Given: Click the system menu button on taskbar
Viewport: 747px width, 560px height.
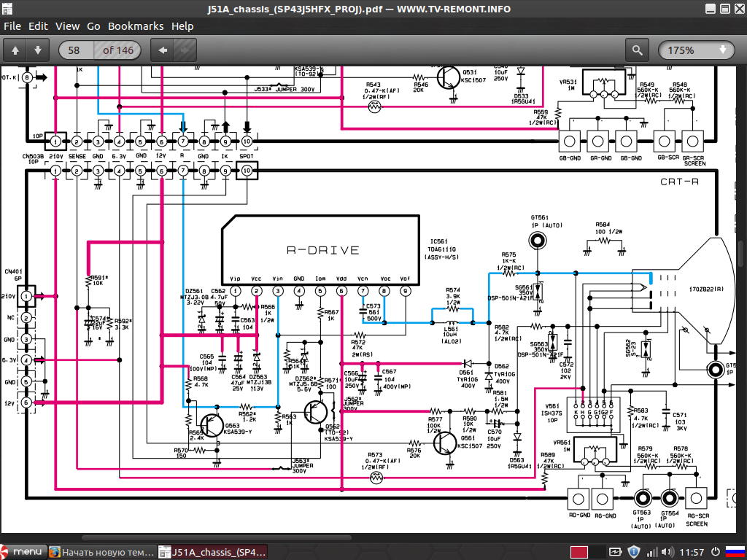Looking at the screenshot, I should point(22,552).
